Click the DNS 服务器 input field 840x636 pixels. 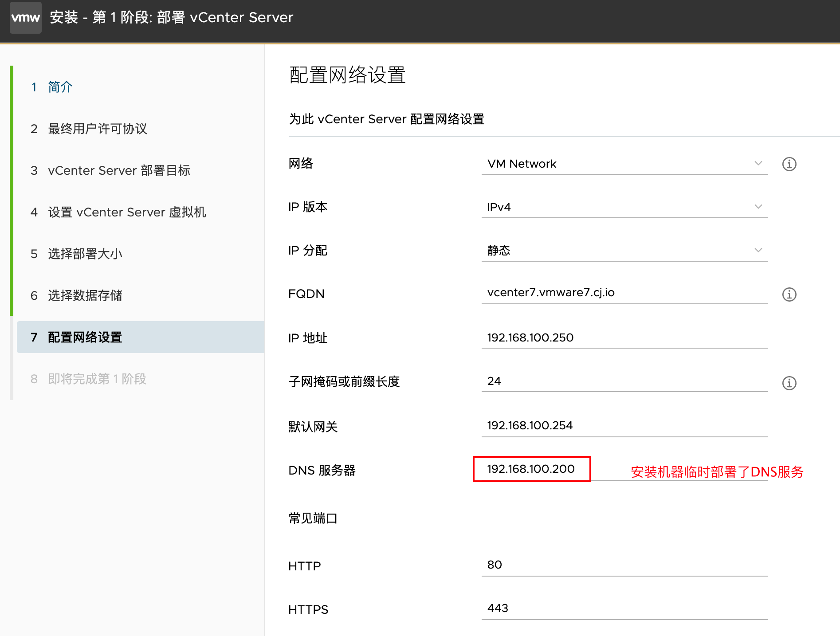[624, 469]
